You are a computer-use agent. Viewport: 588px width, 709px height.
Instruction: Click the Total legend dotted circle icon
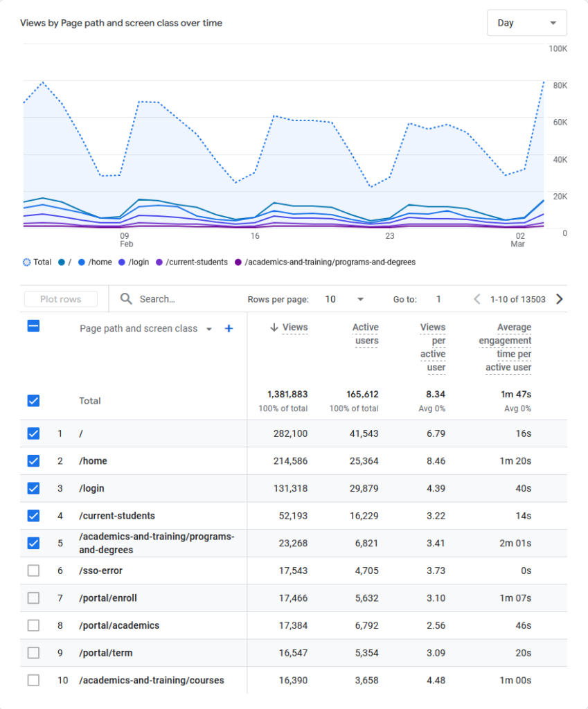click(27, 262)
